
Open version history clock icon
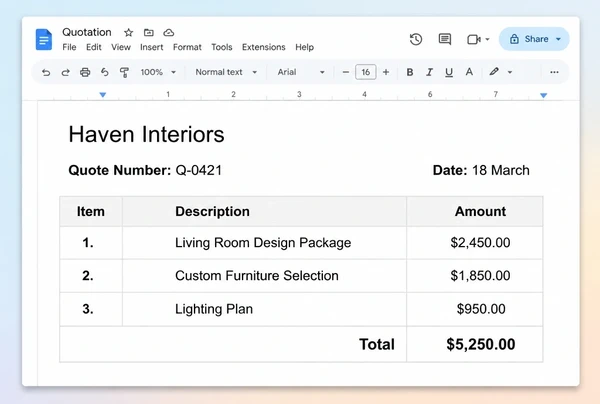coord(416,39)
